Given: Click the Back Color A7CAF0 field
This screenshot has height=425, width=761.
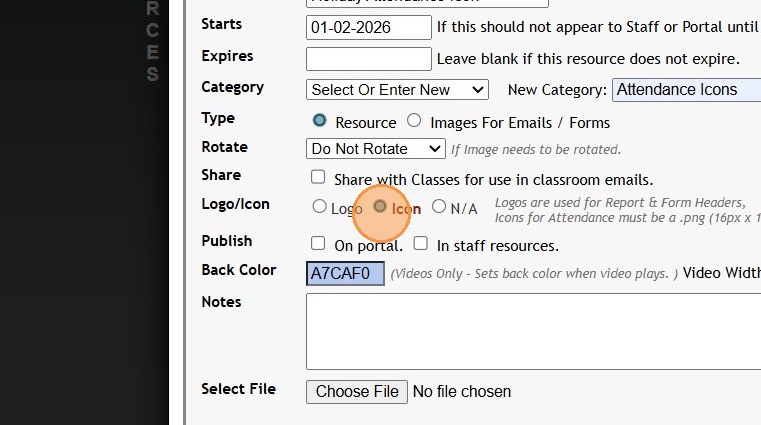Looking at the screenshot, I should [x=345, y=273].
